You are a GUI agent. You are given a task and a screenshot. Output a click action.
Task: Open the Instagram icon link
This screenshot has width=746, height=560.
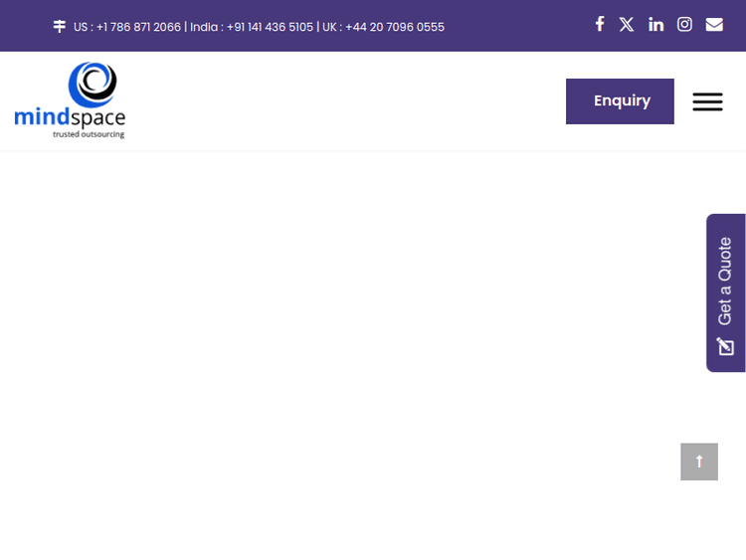(684, 24)
